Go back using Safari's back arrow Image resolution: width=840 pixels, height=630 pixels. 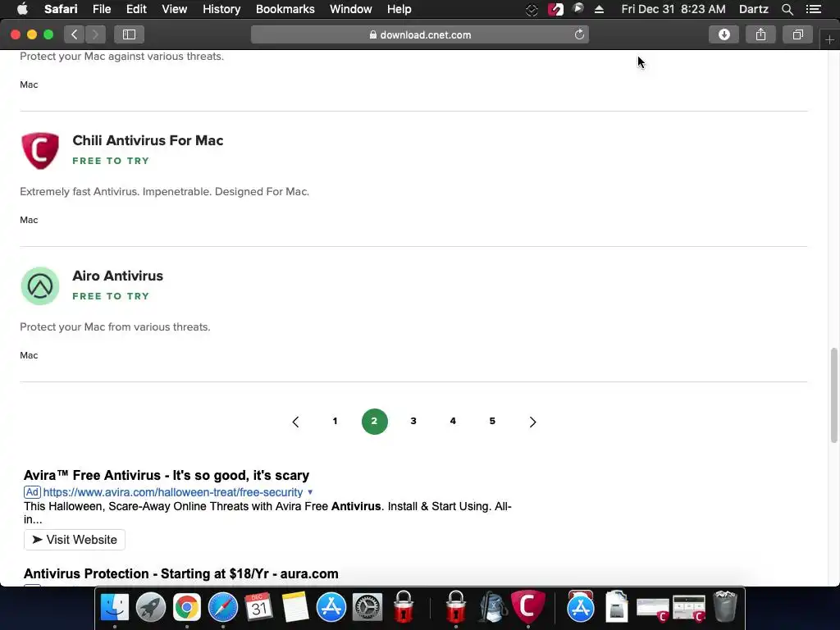(75, 34)
